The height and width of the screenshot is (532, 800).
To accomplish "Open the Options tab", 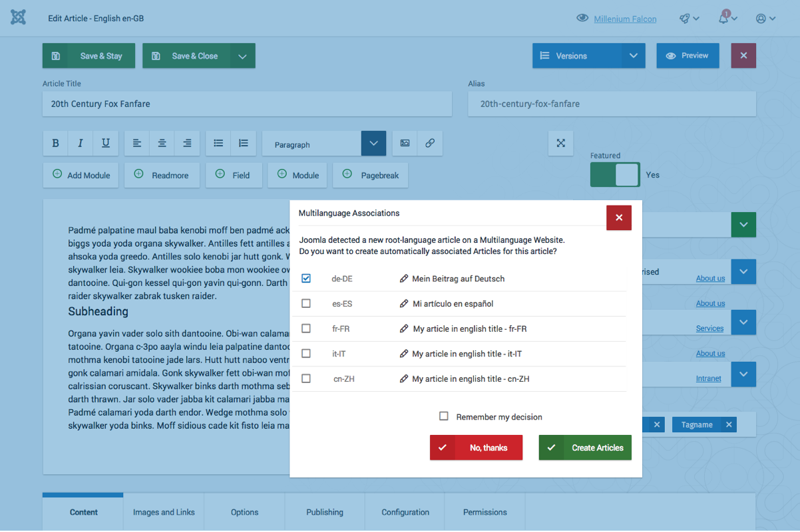I will (244, 512).
